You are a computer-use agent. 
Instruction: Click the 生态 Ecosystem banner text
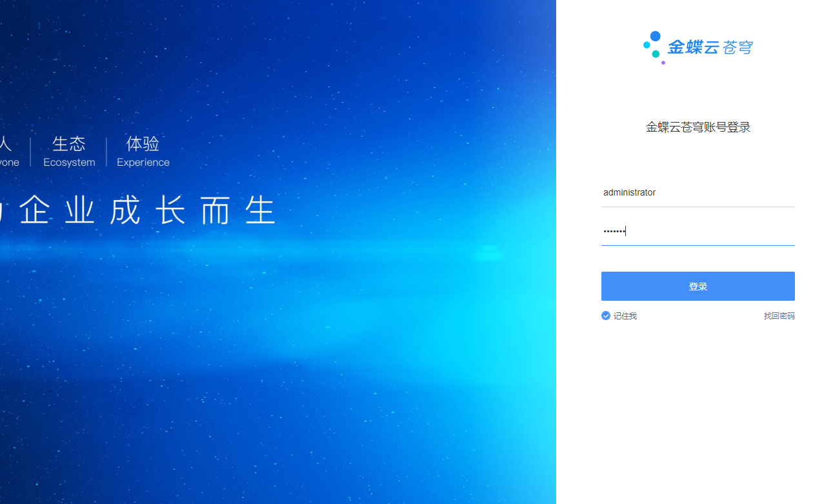pyautogui.click(x=69, y=152)
